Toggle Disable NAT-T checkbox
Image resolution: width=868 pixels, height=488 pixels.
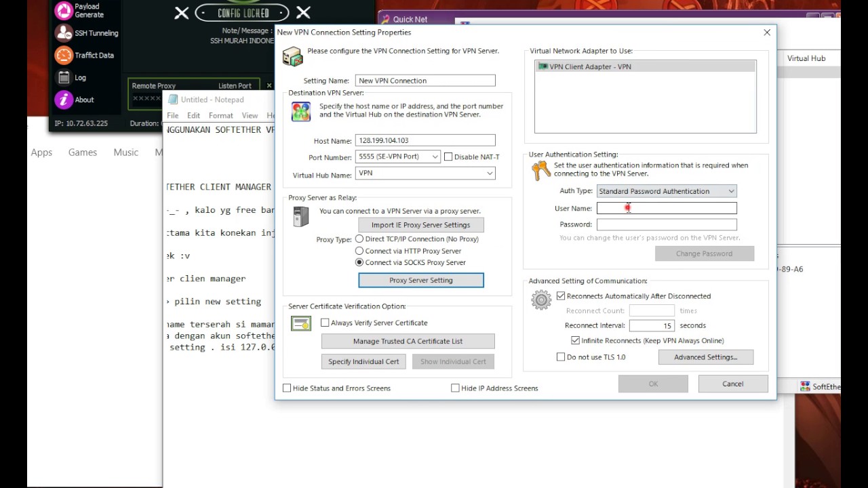(448, 157)
